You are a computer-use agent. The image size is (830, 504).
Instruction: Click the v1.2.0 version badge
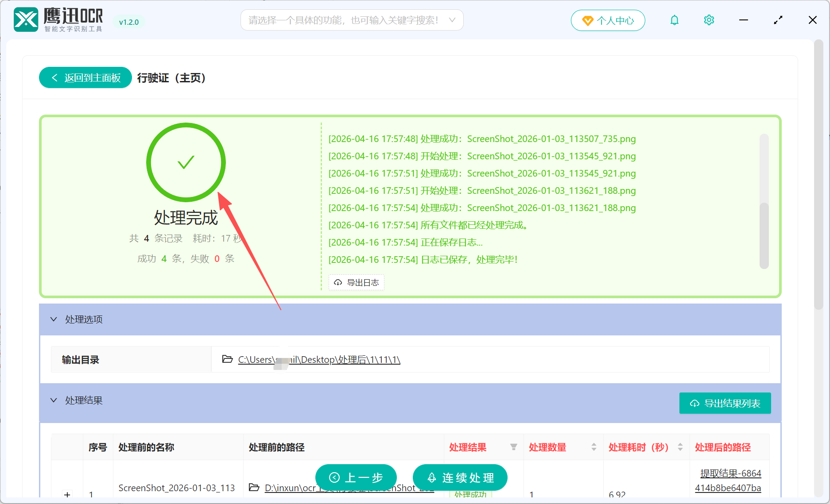pos(129,22)
